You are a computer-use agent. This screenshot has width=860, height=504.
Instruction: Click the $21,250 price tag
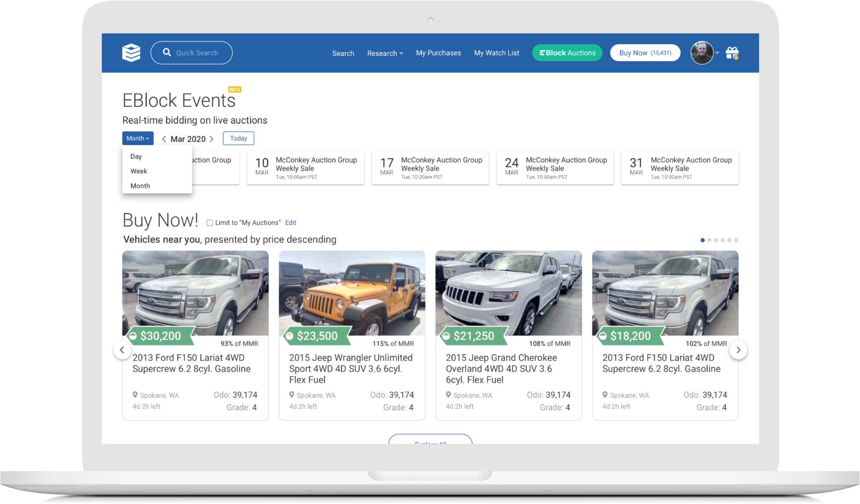[x=473, y=336]
